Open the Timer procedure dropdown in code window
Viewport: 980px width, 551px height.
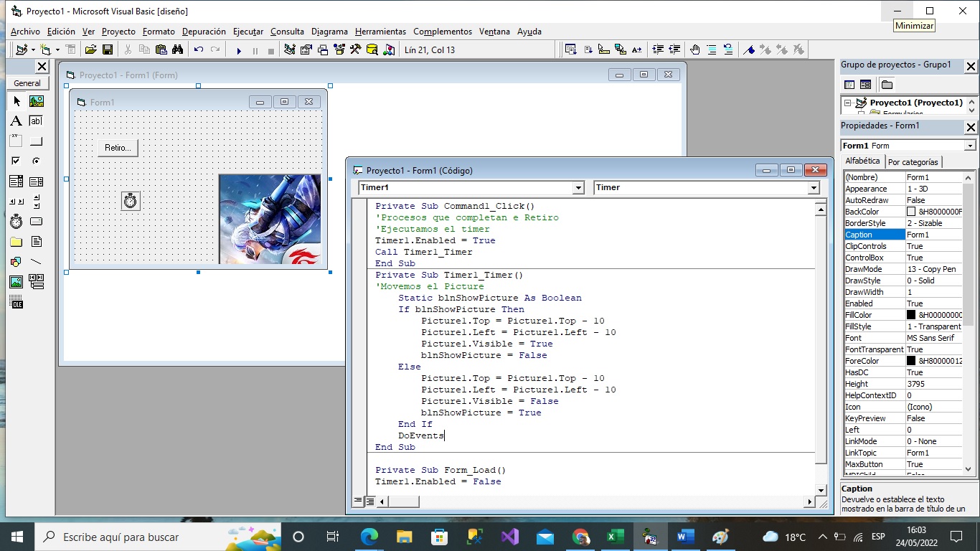(813, 188)
